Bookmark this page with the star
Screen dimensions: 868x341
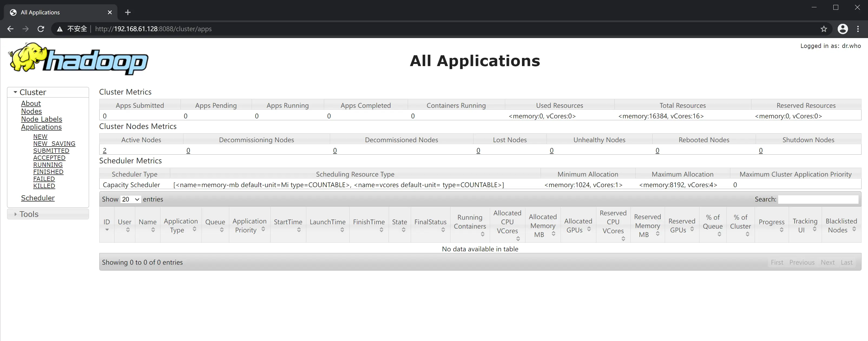(824, 29)
